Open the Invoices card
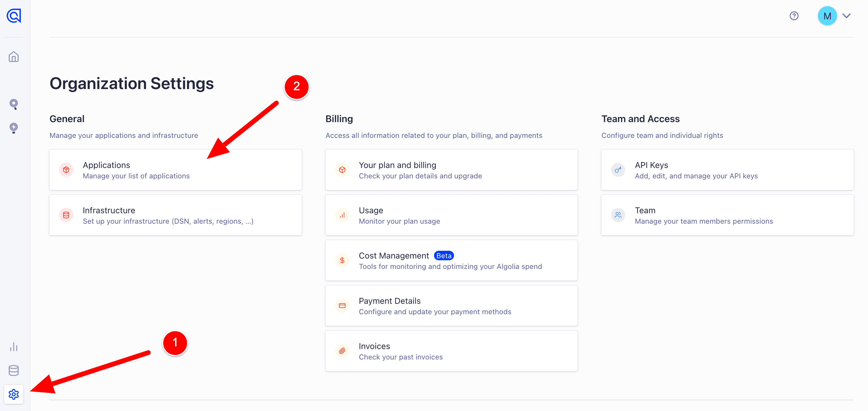This screenshot has width=868, height=411. (451, 351)
